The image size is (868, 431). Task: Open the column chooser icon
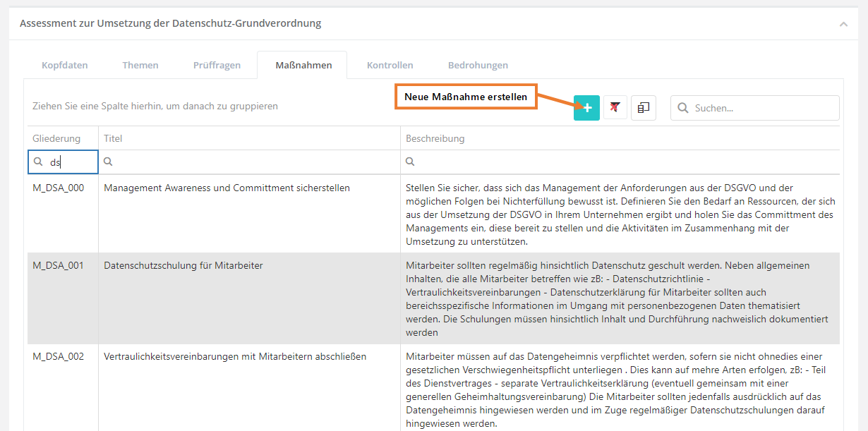point(643,108)
